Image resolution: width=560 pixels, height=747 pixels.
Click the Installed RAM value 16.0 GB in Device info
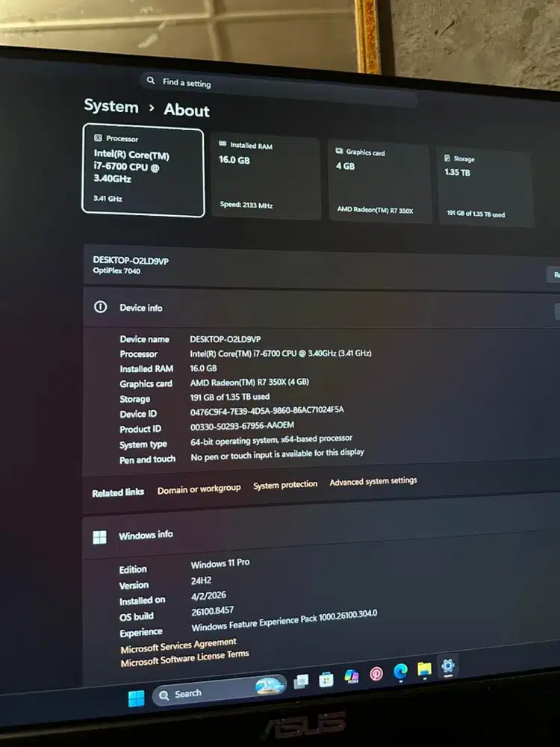pos(203,368)
